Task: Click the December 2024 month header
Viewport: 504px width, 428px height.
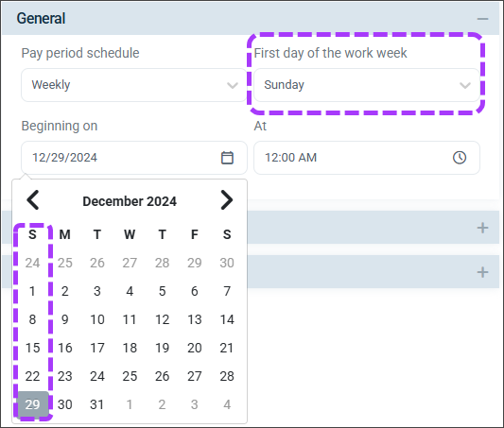Action: (x=130, y=201)
